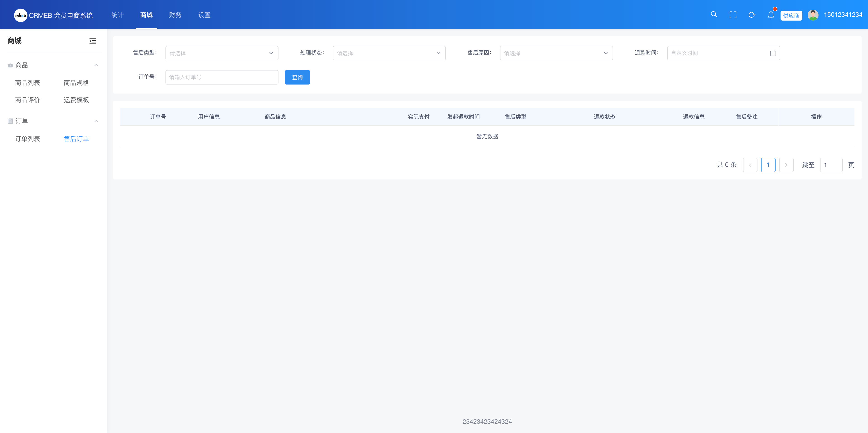Click the 查询 button
The width and height of the screenshot is (868, 433).
point(297,78)
